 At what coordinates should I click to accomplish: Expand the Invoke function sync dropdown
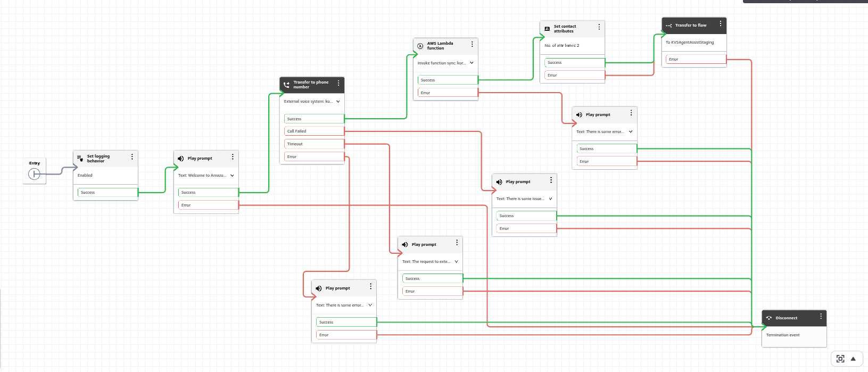tap(472, 63)
